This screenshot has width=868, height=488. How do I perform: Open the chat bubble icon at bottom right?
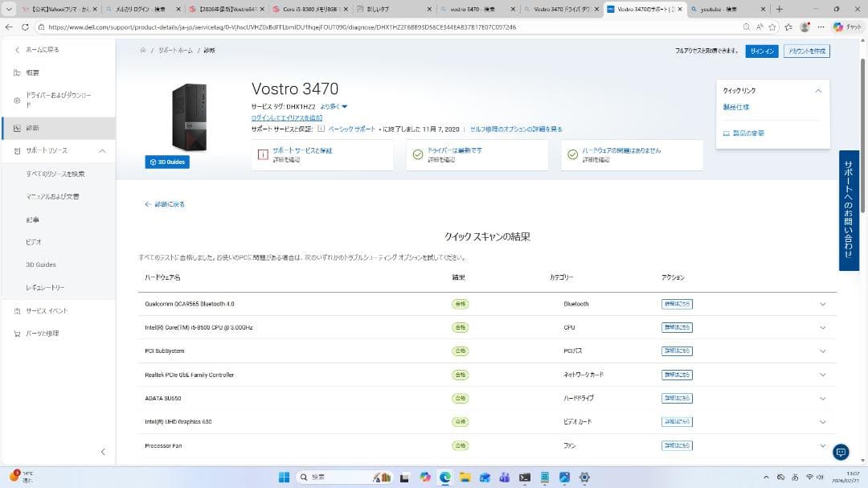[x=841, y=453]
